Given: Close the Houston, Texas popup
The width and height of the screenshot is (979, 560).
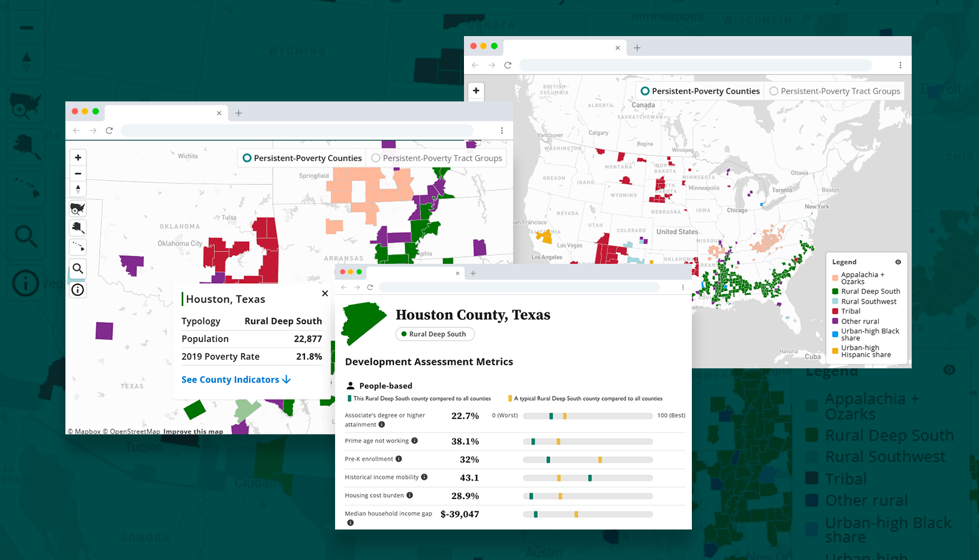Looking at the screenshot, I should tap(324, 293).
